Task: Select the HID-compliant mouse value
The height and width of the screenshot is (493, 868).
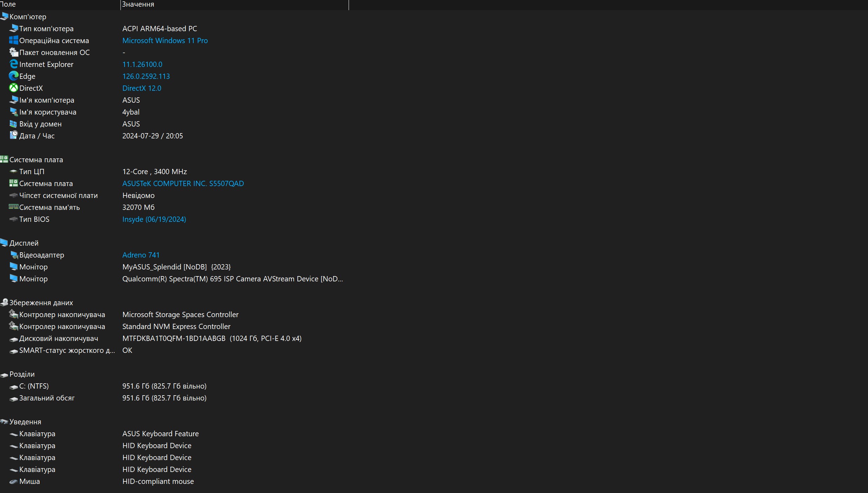Action: (158, 481)
